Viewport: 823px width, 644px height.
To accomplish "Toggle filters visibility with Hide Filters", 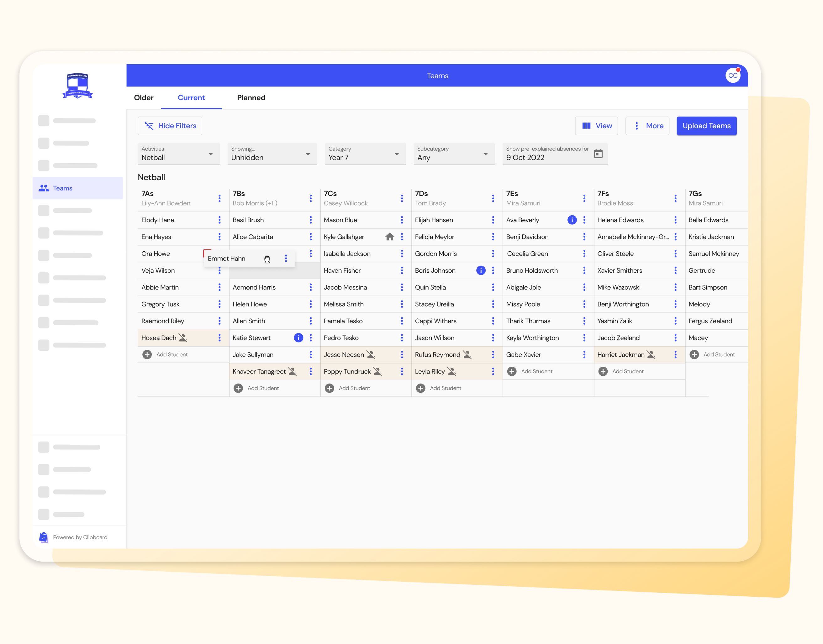I will (170, 126).
